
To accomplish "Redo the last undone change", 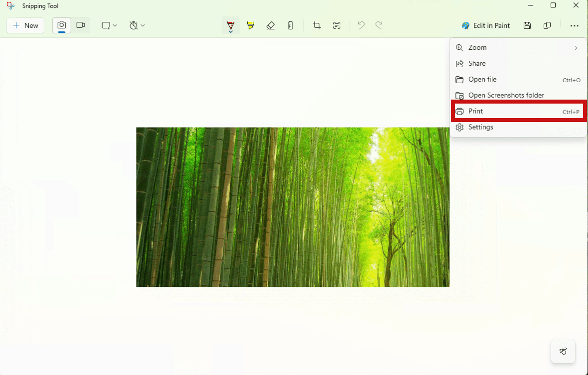I will tap(379, 25).
